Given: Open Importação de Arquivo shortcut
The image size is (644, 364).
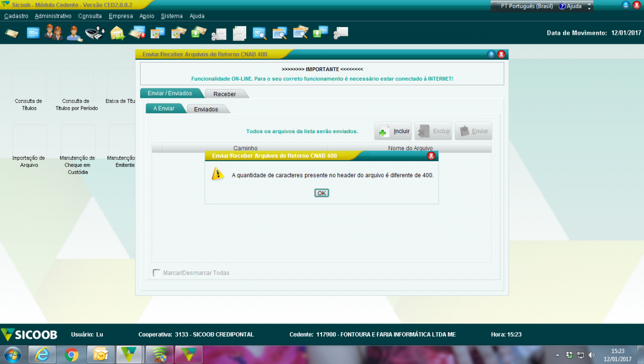Looking at the screenshot, I should pyautogui.click(x=29, y=147).
